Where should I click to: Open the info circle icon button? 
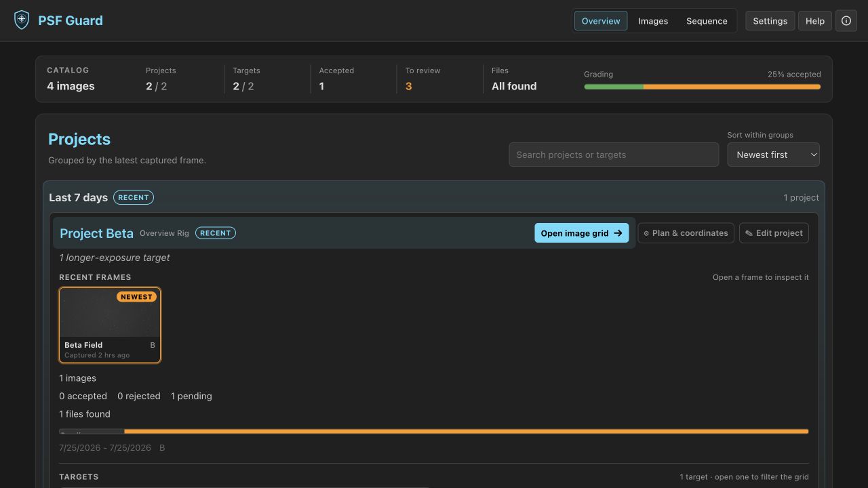coord(846,21)
